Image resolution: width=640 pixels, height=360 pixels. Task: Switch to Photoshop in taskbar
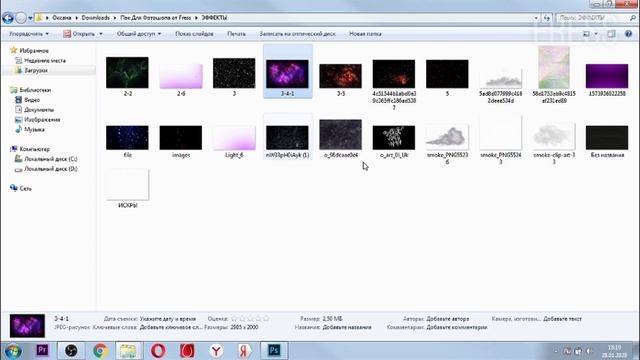(x=274, y=351)
